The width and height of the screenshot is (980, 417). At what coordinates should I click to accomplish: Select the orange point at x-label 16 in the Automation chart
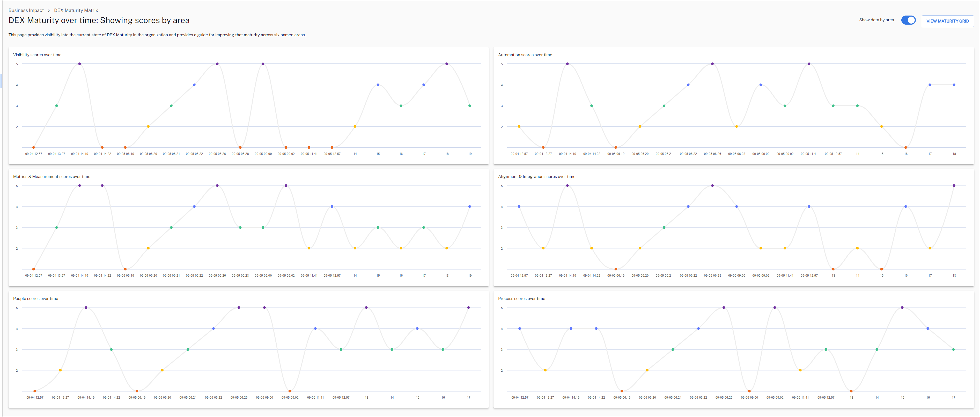coord(905,147)
